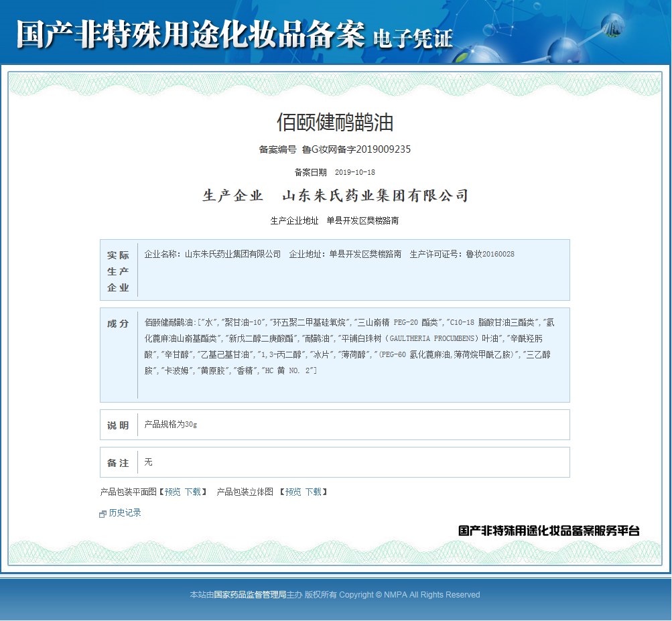This screenshot has height=621, width=672.
Task: Preview the 产品包装平面图 flat packaging image
Action: [x=173, y=491]
